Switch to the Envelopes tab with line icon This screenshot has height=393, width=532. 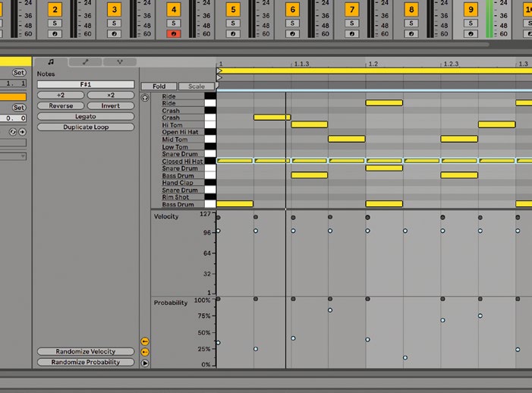[x=85, y=62]
